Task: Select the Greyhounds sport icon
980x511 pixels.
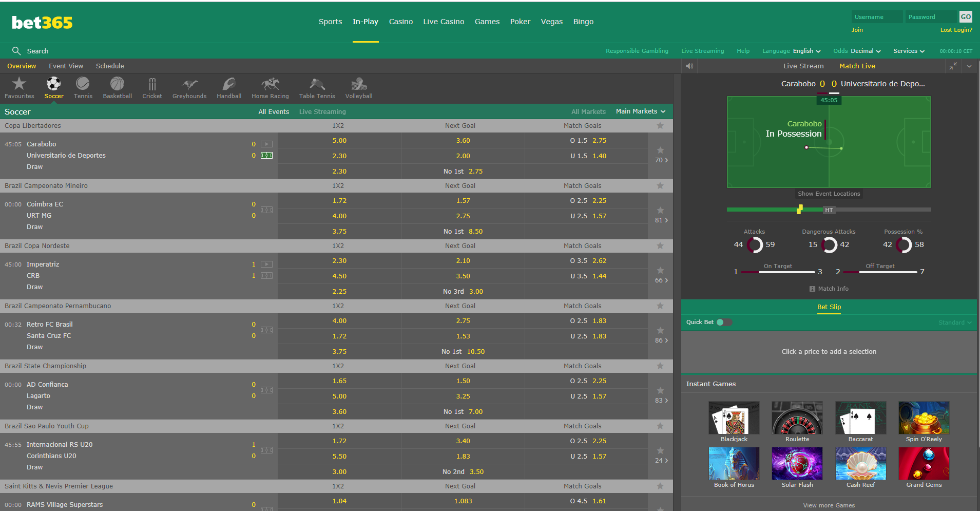Action: tap(189, 87)
